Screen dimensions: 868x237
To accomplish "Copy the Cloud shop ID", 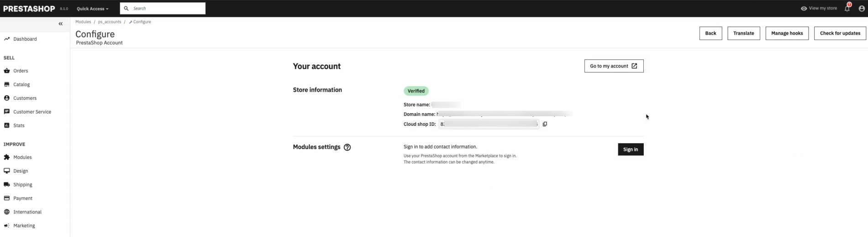I will (545, 124).
